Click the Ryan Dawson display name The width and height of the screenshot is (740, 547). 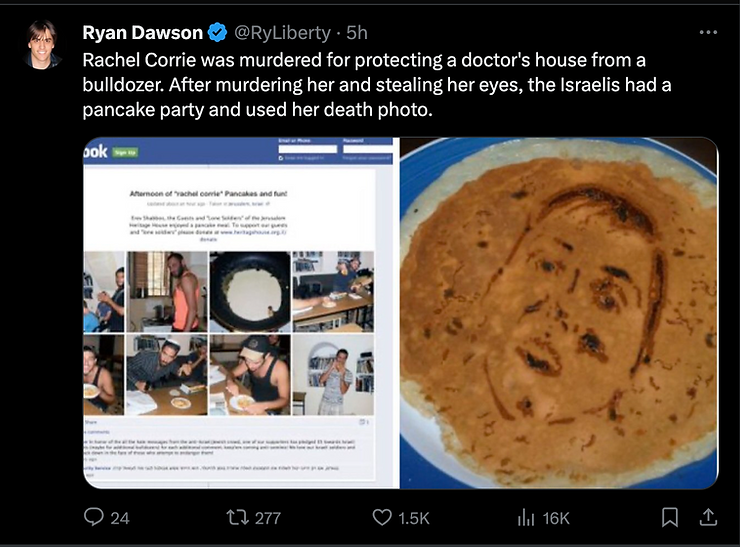click(142, 33)
